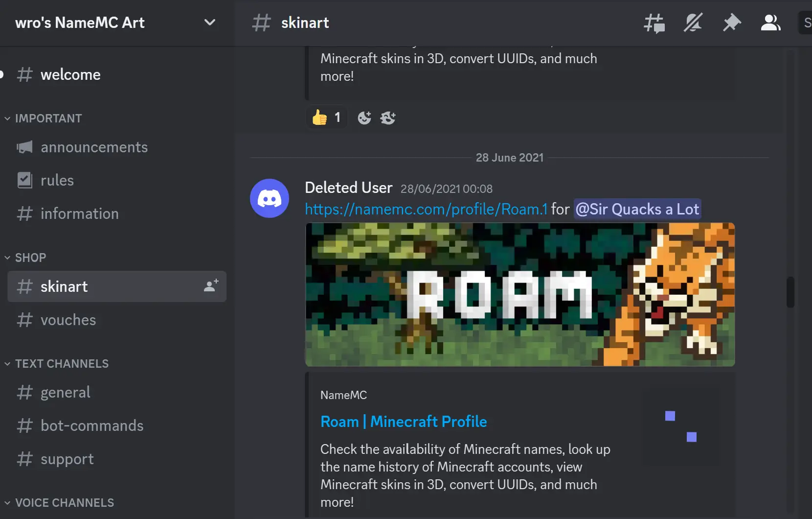Open the rules channel
The height and width of the screenshot is (519, 812).
pos(57,181)
